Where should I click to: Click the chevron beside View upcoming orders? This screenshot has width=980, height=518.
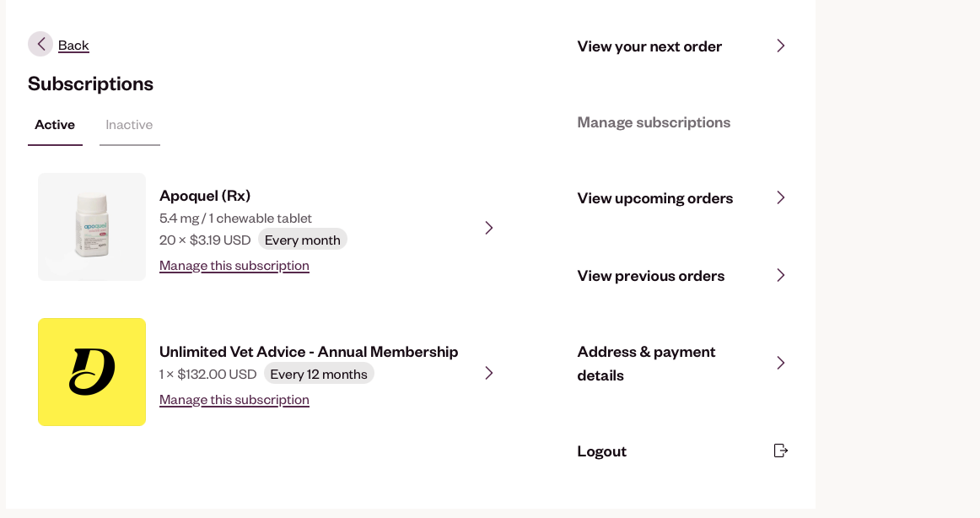pos(781,197)
